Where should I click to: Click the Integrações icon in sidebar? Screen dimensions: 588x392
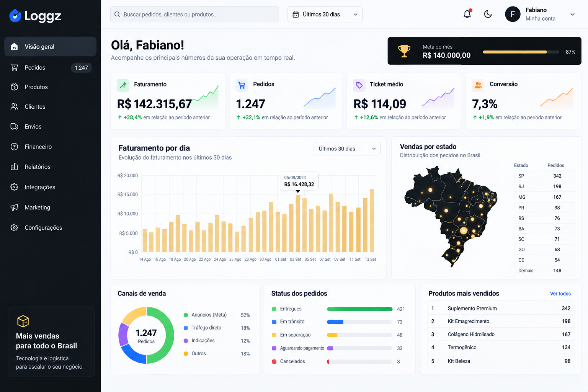[14, 187]
